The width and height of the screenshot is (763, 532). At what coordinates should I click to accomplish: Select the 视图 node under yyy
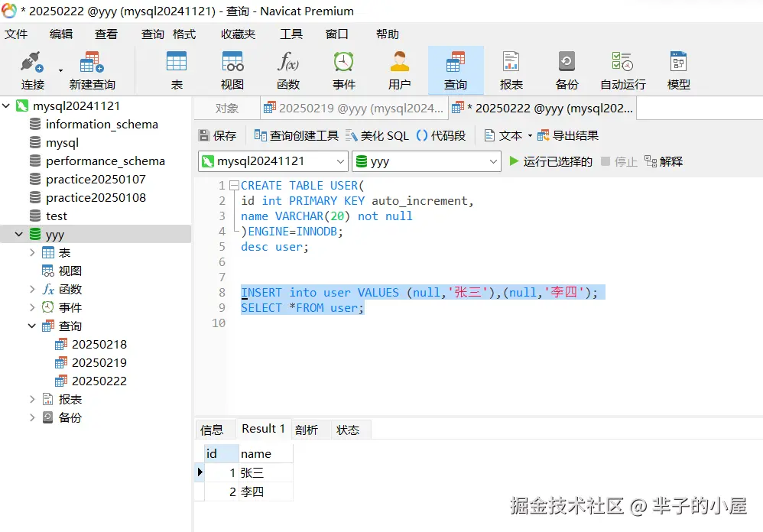(70, 271)
